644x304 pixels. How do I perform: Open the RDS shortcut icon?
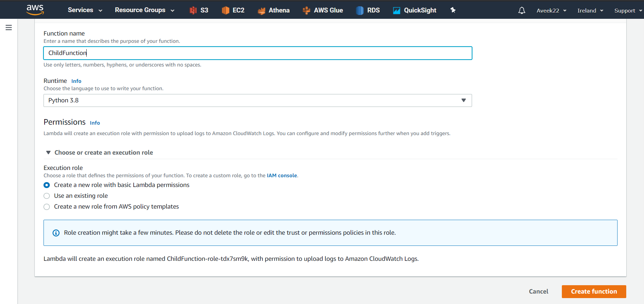[x=360, y=10]
